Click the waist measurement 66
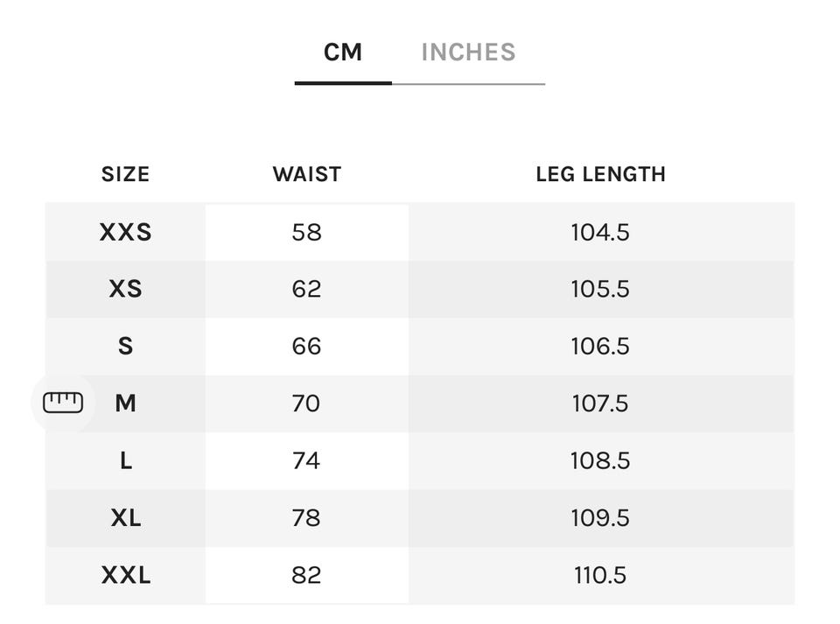 click(306, 346)
